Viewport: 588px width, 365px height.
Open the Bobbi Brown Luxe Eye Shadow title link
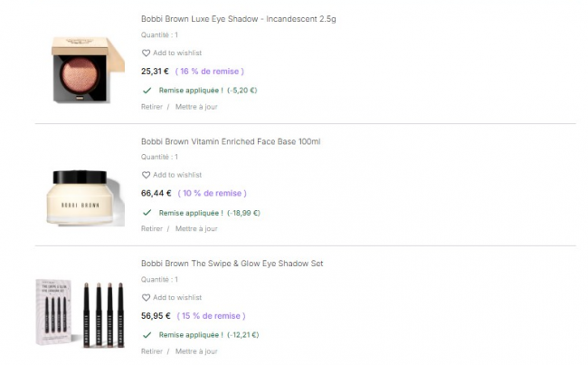tap(245, 19)
